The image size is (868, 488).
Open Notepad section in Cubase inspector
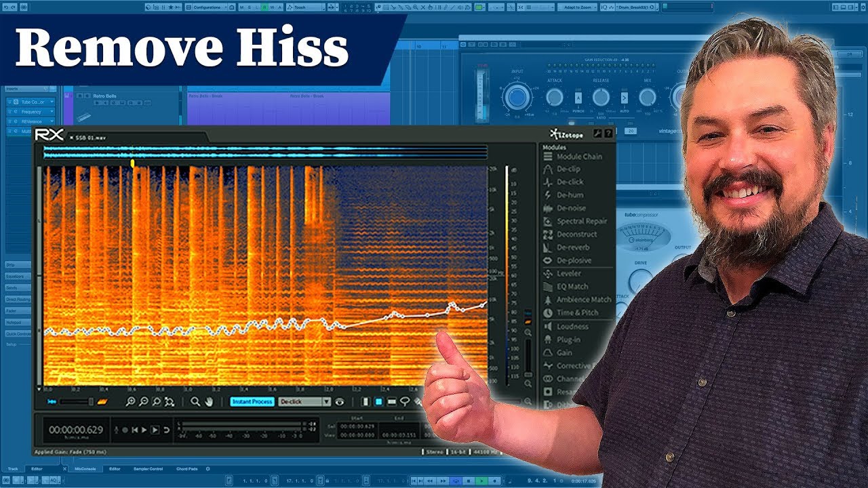[18, 322]
